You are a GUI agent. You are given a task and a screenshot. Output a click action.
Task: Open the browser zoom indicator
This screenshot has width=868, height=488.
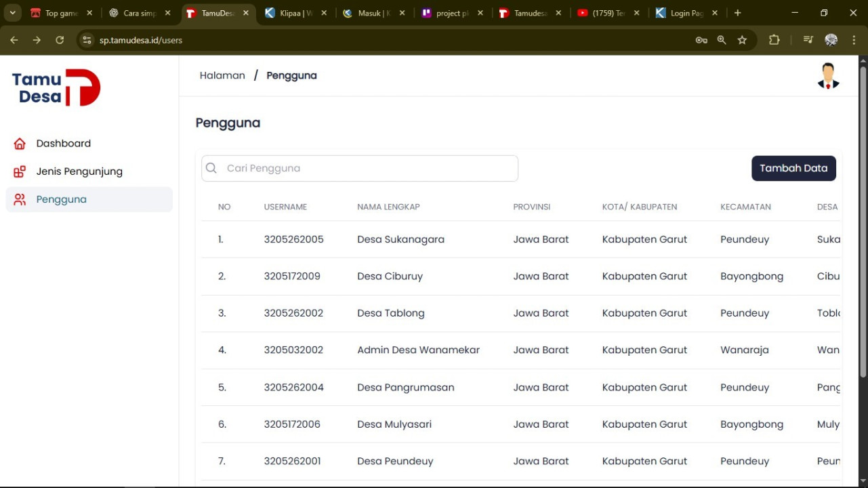(722, 40)
